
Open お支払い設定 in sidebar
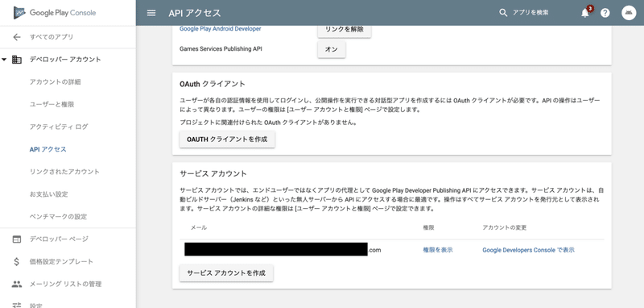[48, 194]
